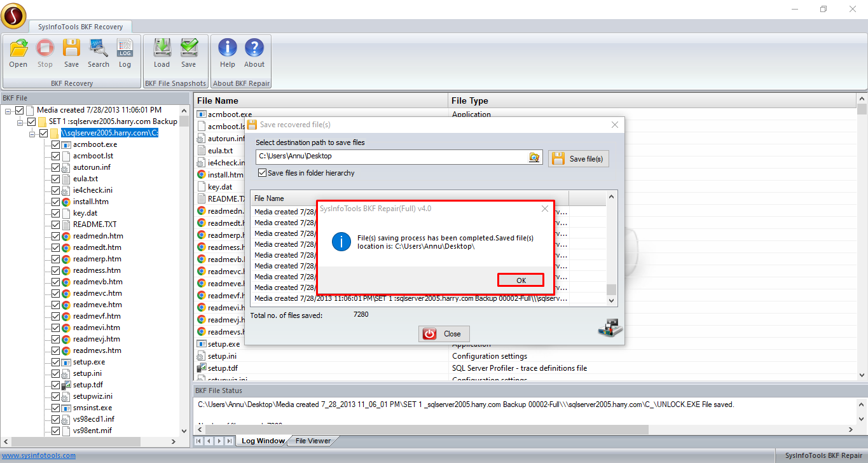Click the Load snapshot icon

[162, 48]
